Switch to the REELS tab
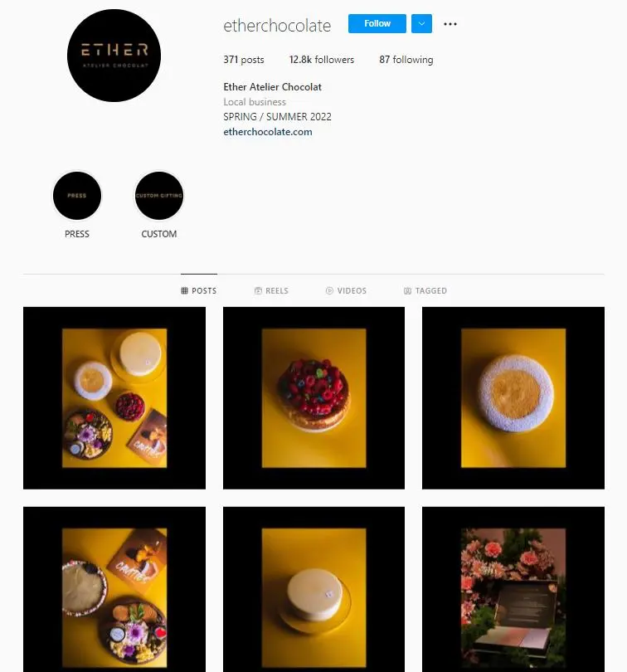This screenshot has height=672, width=627. [x=271, y=290]
